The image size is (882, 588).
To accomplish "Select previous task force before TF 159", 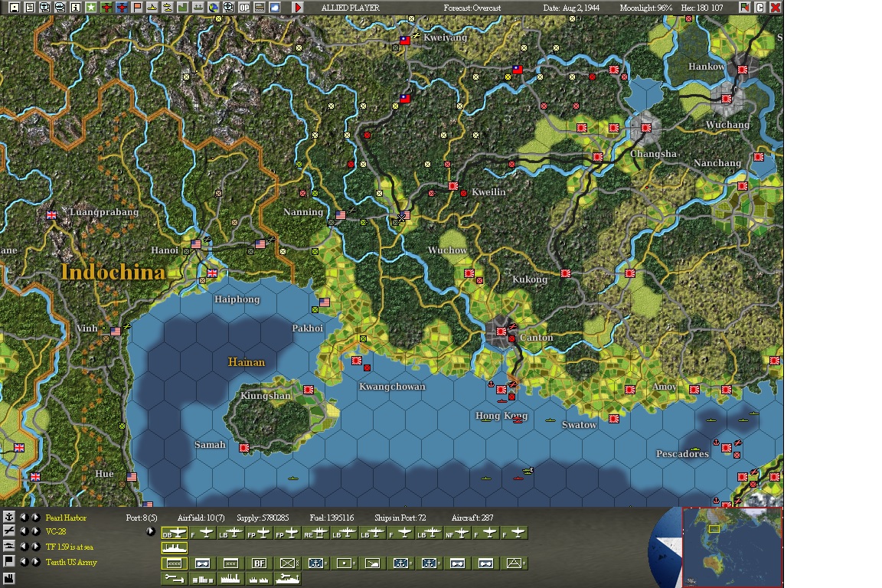I will click(x=24, y=547).
